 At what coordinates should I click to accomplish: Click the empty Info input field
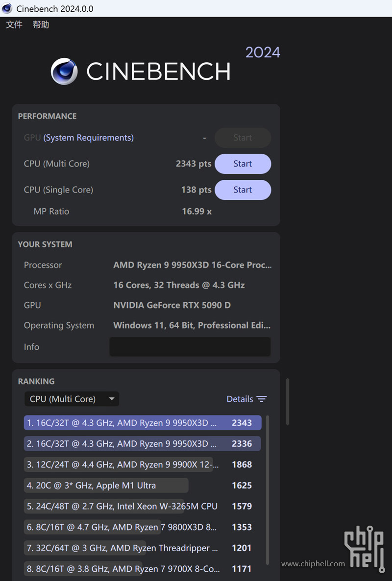point(190,346)
